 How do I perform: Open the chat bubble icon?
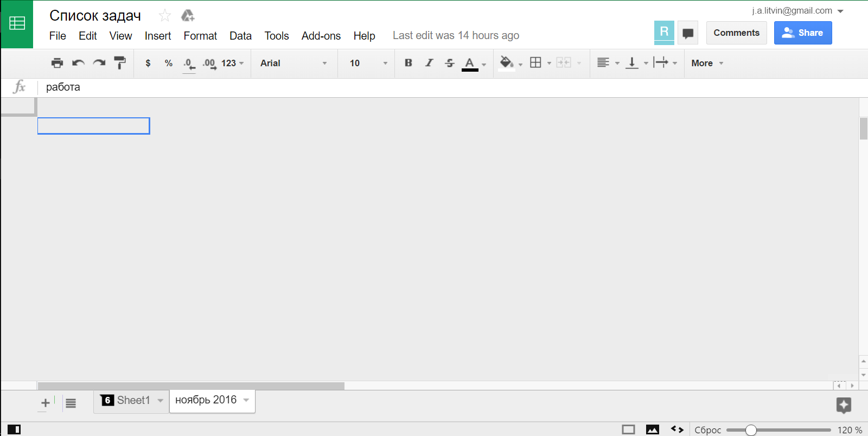tap(688, 33)
